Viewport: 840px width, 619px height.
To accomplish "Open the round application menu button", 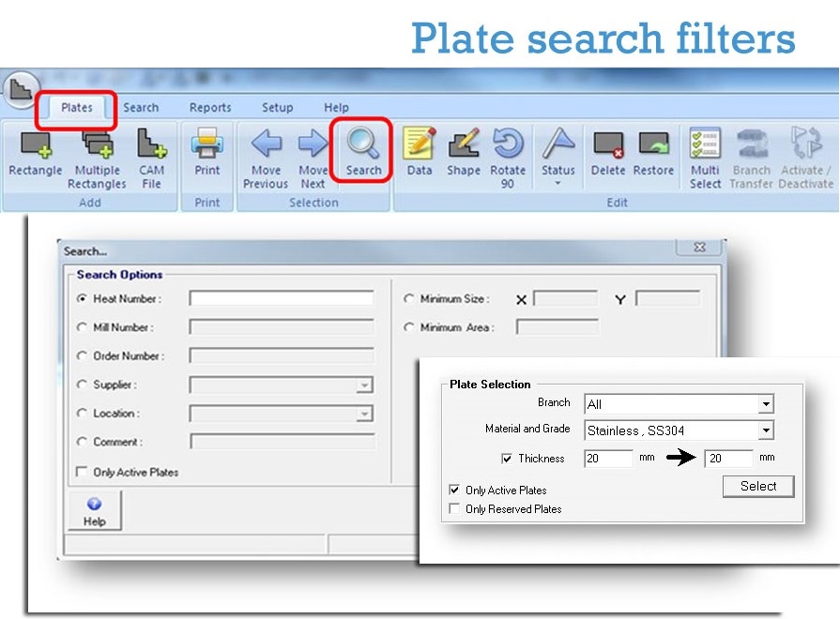I will tap(22, 89).
